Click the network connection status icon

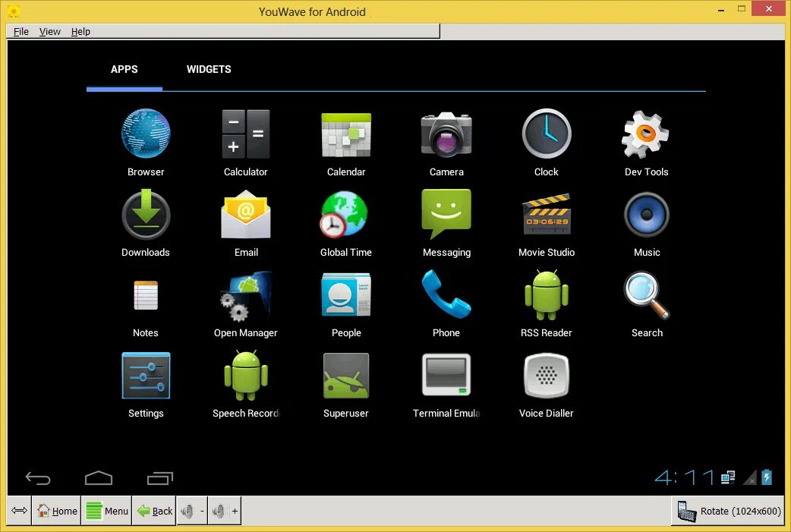click(728, 477)
